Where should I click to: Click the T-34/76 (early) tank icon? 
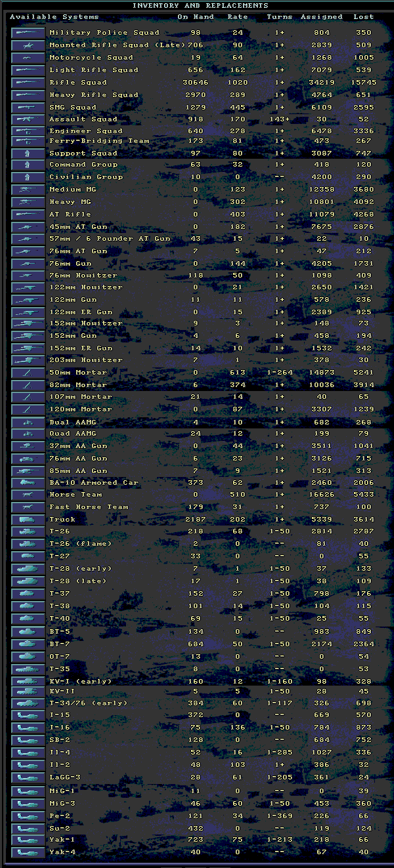28,703
